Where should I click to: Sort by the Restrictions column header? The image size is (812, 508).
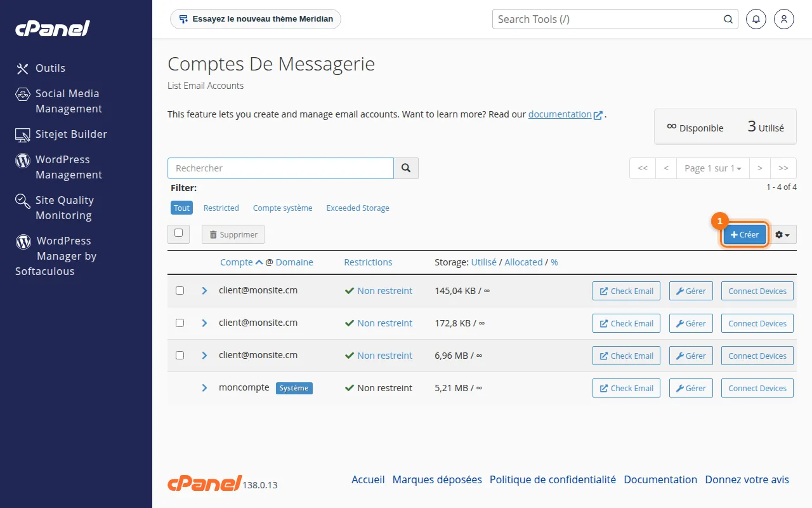pos(368,262)
